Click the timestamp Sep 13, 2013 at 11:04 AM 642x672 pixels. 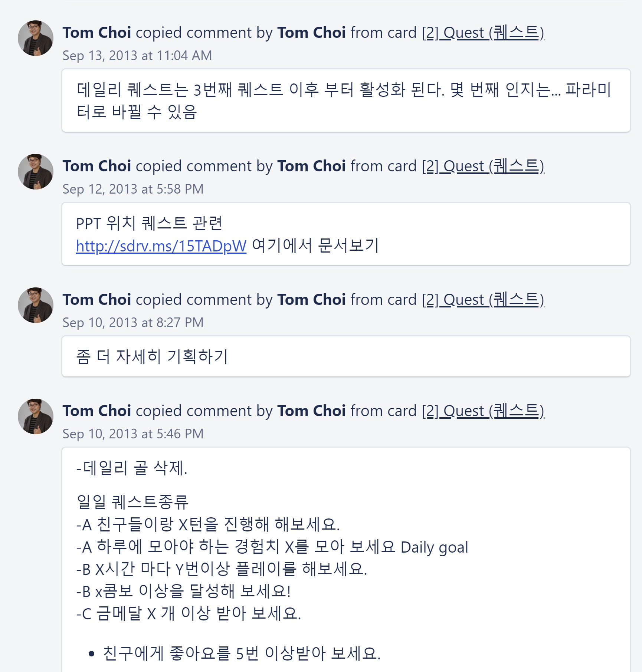coord(137,56)
